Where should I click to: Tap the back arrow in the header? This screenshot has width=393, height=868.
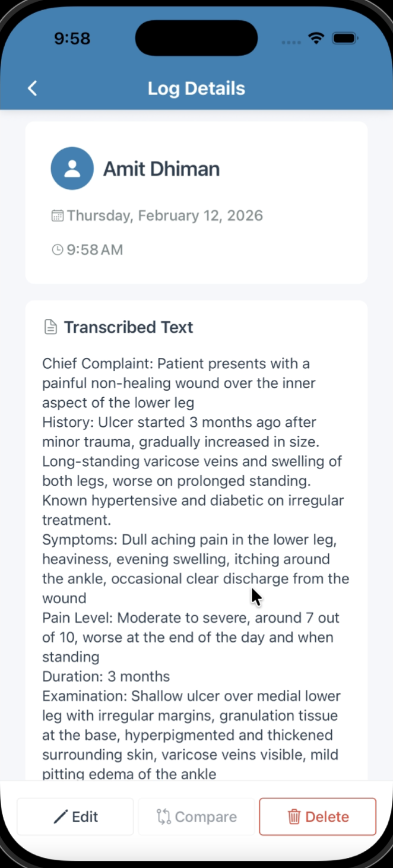point(32,88)
